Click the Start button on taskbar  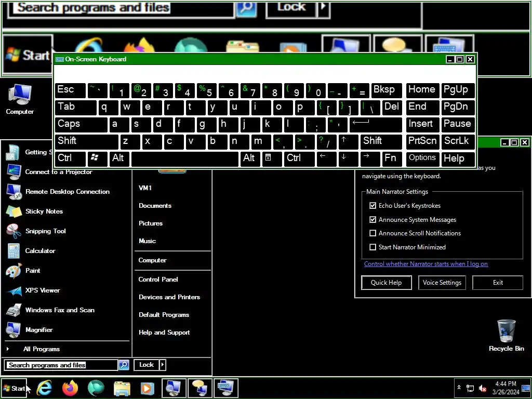14,388
